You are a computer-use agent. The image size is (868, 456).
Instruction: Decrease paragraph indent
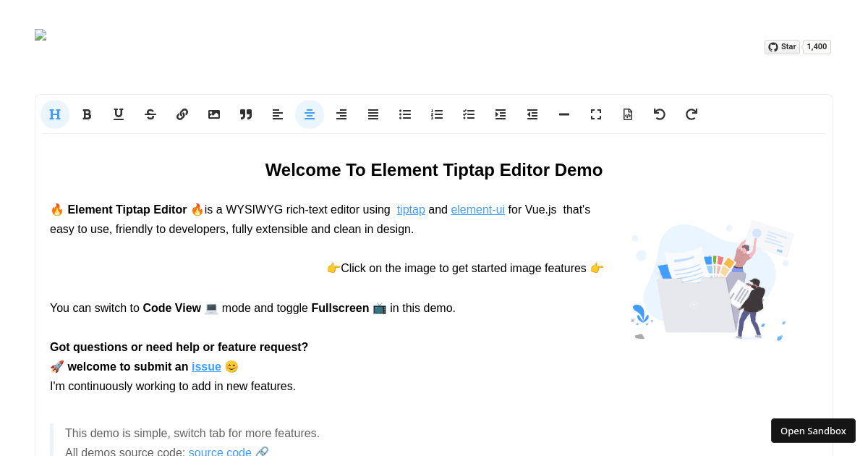(x=532, y=114)
